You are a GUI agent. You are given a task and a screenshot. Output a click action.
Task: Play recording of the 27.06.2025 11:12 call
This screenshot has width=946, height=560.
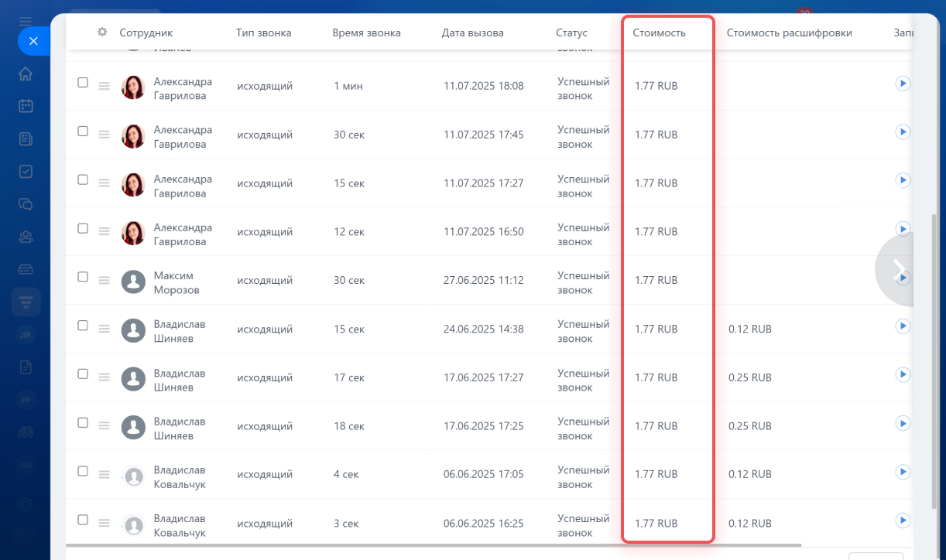coord(902,278)
